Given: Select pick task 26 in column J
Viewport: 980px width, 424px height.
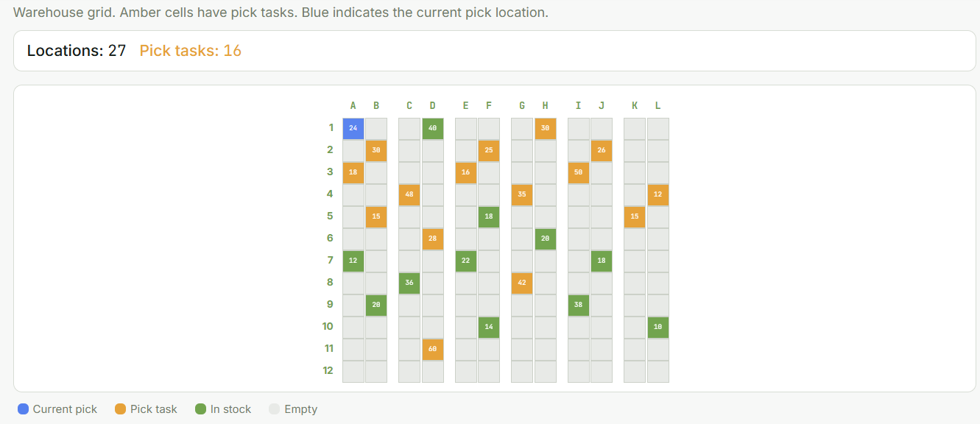Looking at the screenshot, I should coord(602,151).
